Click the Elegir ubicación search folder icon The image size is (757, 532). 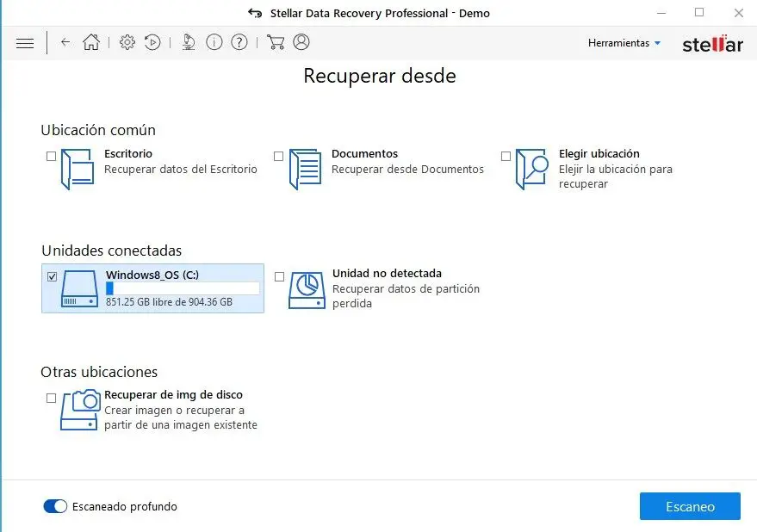532,169
